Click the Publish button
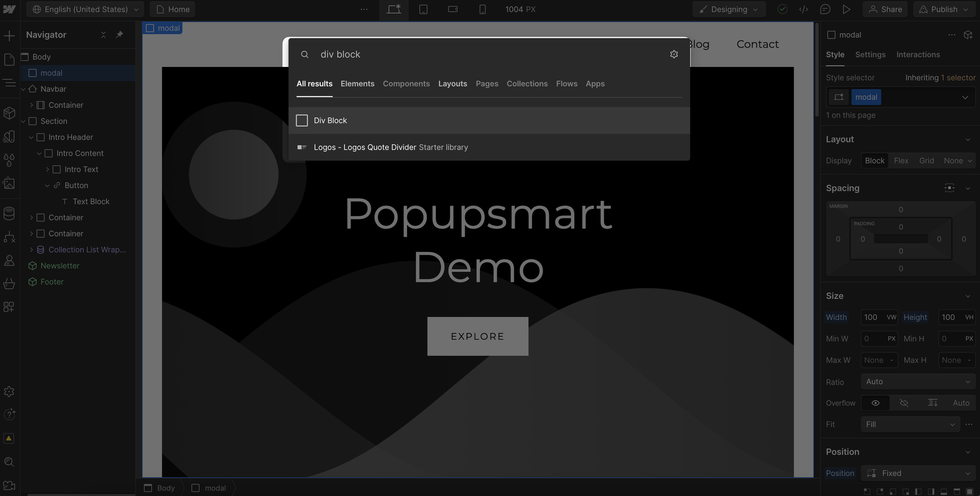 pos(944,10)
